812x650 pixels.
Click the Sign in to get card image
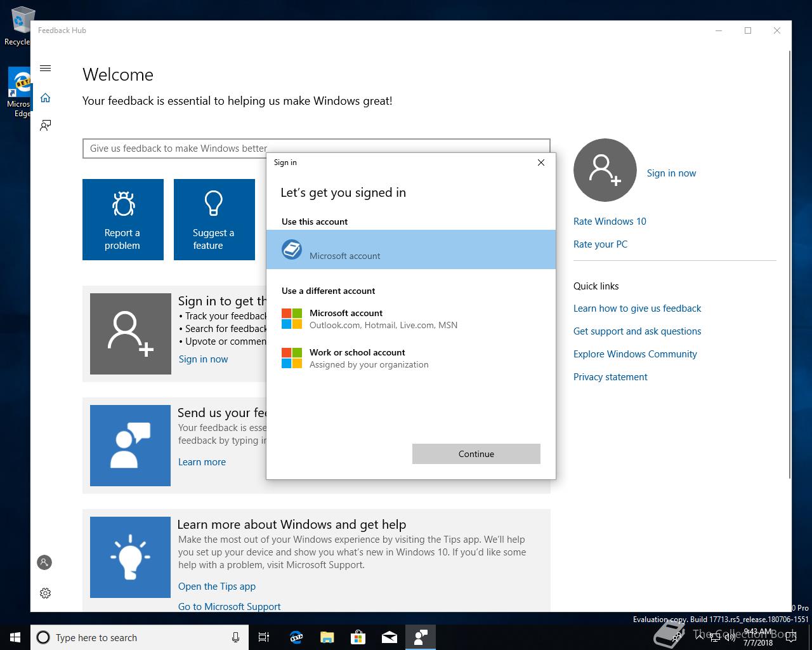pyautogui.click(x=131, y=334)
